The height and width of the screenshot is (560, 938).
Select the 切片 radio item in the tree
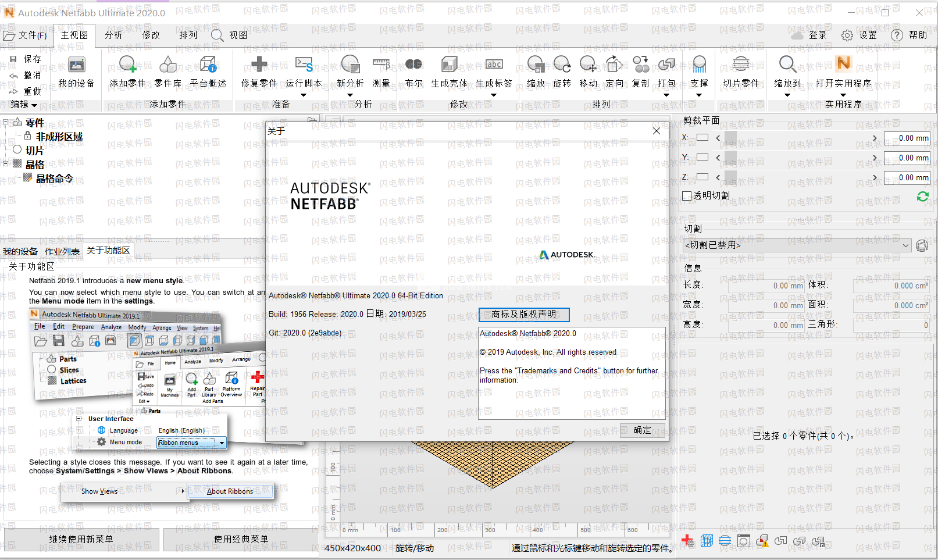17,149
